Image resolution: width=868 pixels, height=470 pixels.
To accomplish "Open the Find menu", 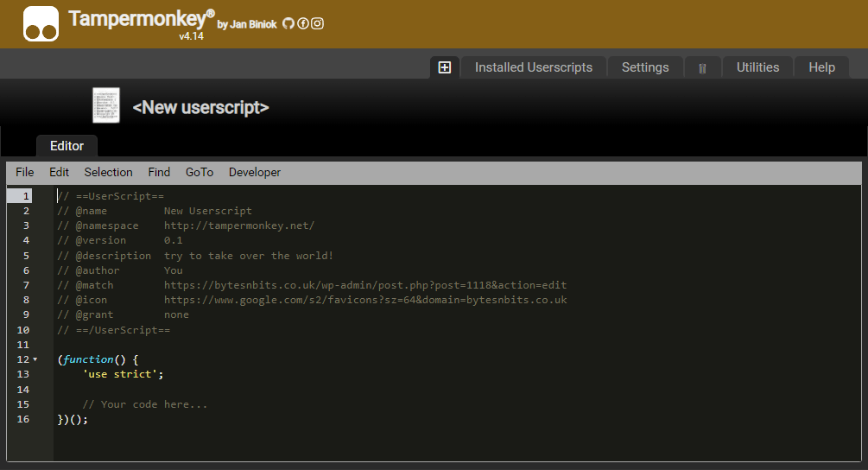I will click(x=159, y=172).
